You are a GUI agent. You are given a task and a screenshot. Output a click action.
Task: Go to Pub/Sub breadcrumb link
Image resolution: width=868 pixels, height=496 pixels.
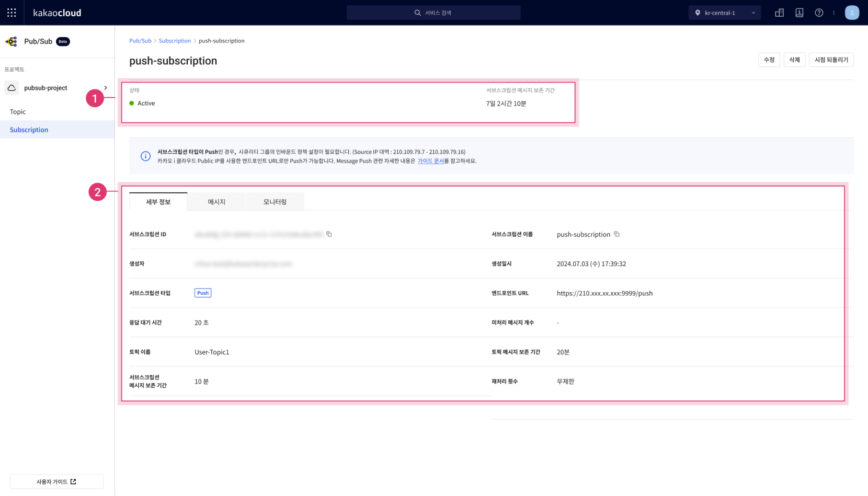tap(140, 41)
